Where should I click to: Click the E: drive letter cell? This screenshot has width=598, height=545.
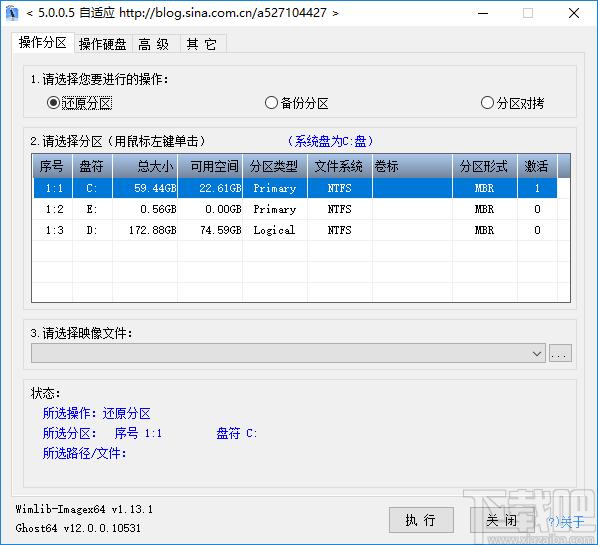(92, 209)
